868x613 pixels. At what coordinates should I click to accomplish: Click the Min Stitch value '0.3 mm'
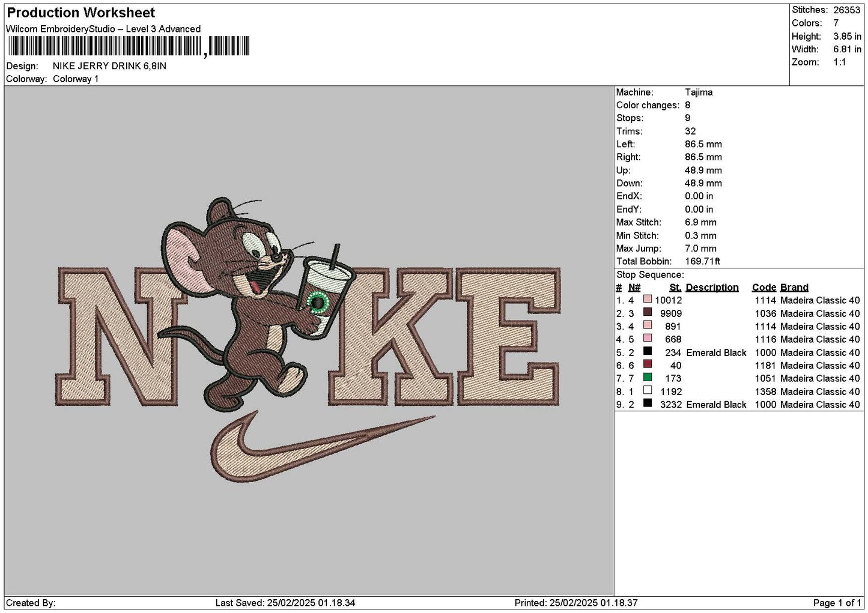(x=700, y=235)
